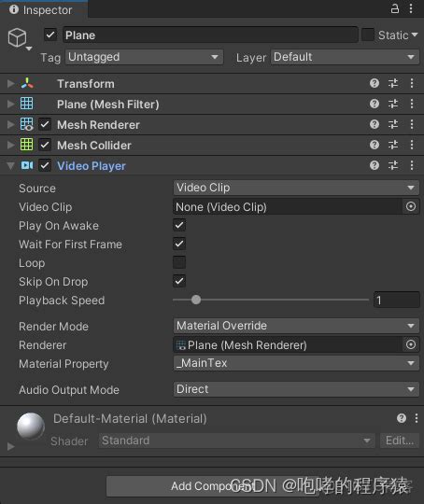Viewport: 424px width, 504px height.
Task: Click the Plane (Mesh Renderer) field
Action: [x=288, y=345]
